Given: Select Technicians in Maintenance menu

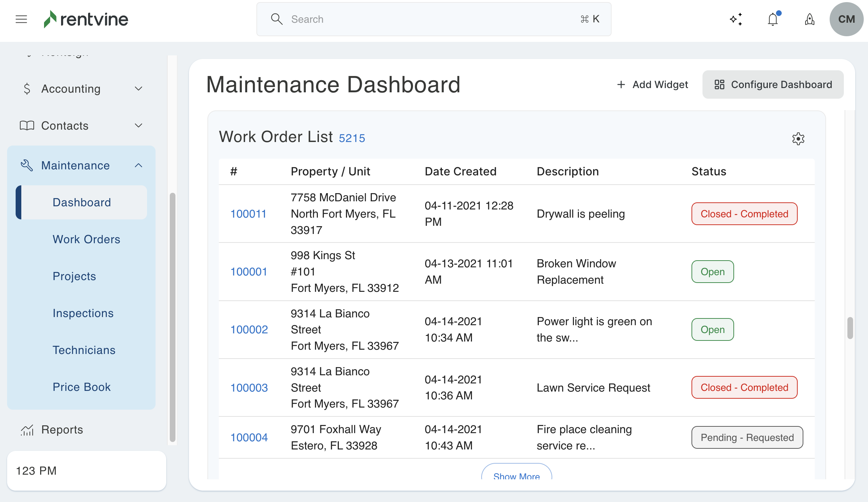Looking at the screenshot, I should [84, 350].
